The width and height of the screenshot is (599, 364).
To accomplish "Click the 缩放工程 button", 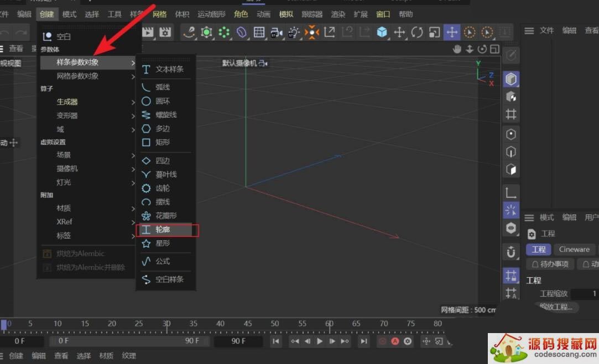I will click(556, 307).
